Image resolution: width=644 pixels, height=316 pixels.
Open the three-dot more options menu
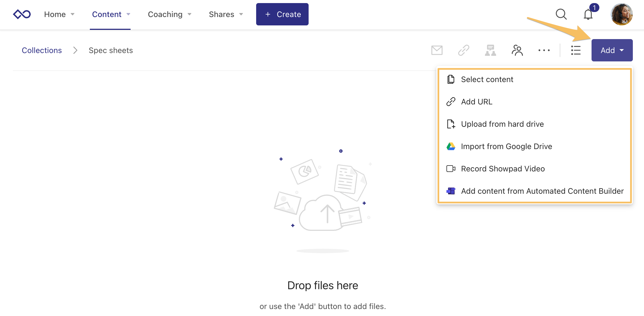[x=544, y=50]
